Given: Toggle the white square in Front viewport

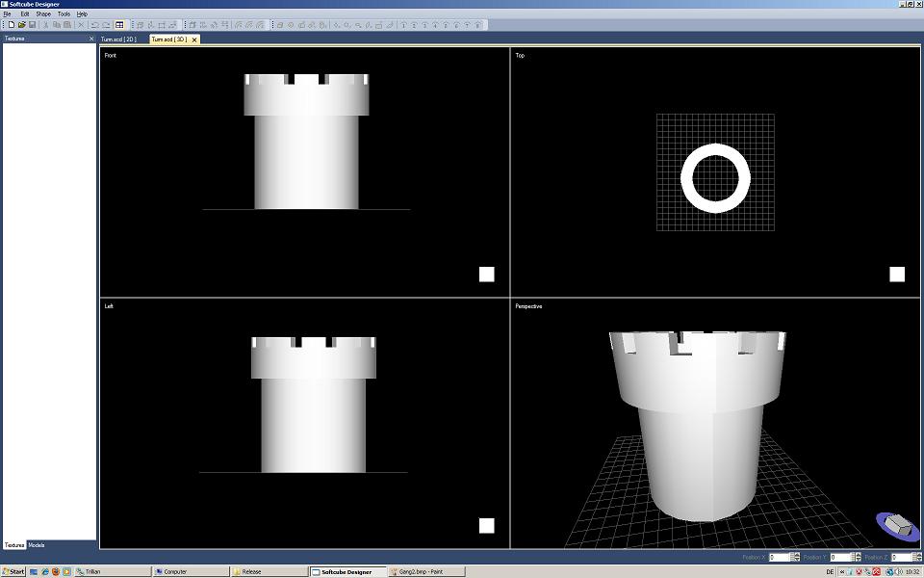Looking at the screenshot, I should 486,274.
